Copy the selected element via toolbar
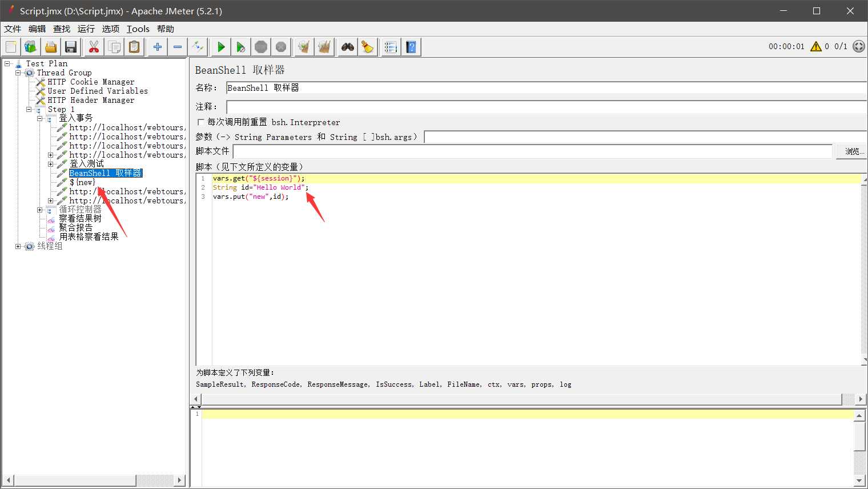The width and height of the screenshot is (868, 489). pos(114,47)
